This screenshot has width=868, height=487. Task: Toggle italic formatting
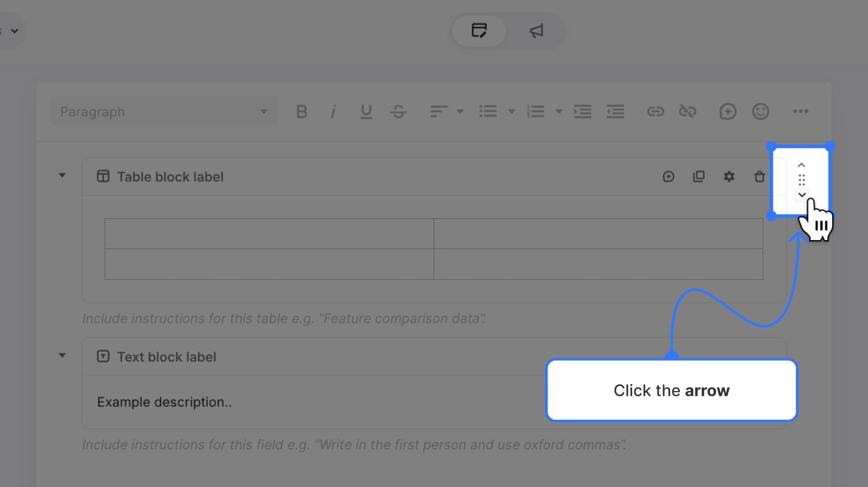tap(333, 112)
